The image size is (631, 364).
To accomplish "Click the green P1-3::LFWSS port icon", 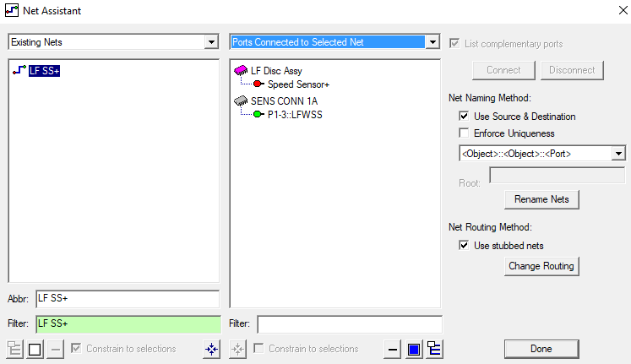I will coord(258,114).
